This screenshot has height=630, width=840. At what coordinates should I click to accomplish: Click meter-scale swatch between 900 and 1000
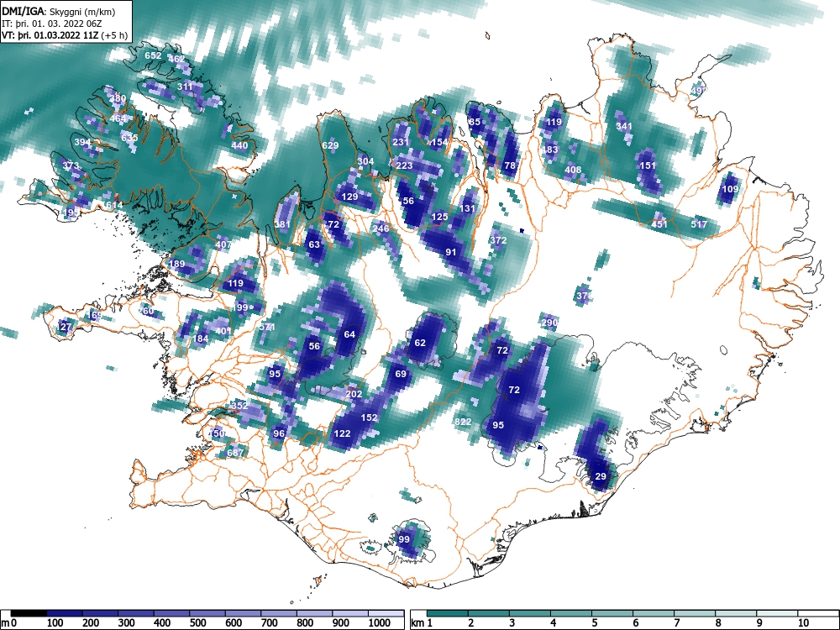(x=350, y=613)
